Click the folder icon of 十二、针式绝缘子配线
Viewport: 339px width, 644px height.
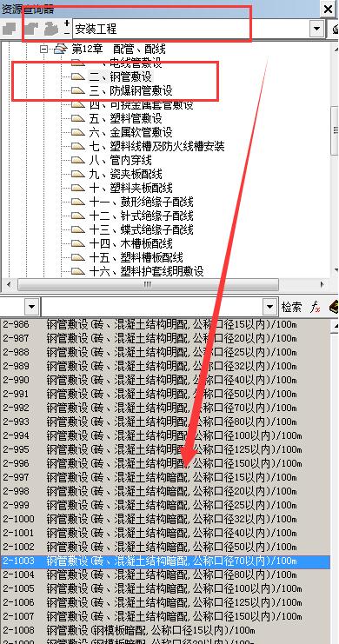coord(77,216)
